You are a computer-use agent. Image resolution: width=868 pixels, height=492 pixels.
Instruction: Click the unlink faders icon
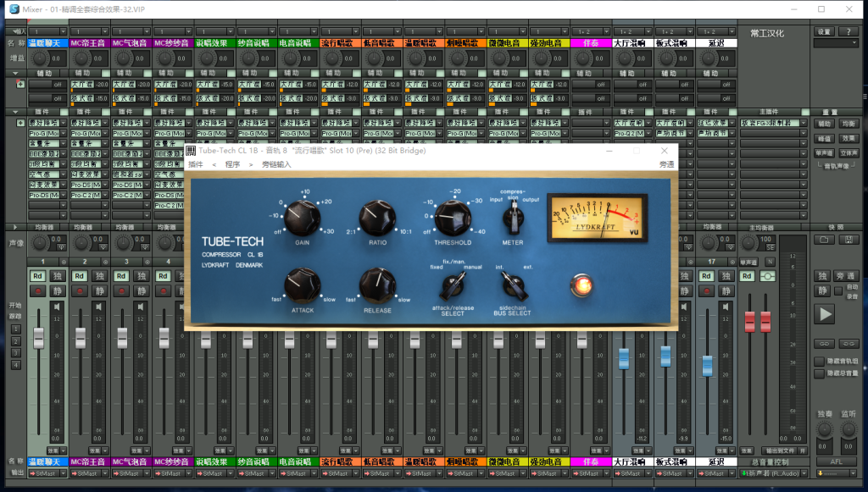point(849,343)
